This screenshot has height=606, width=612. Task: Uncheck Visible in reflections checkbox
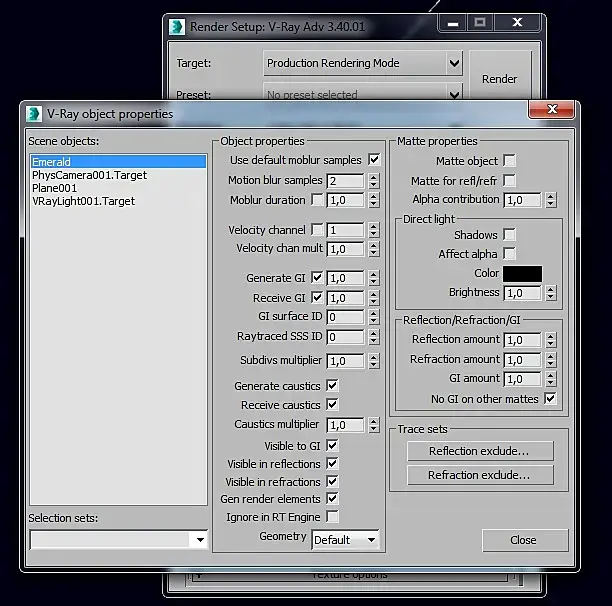point(333,464)
